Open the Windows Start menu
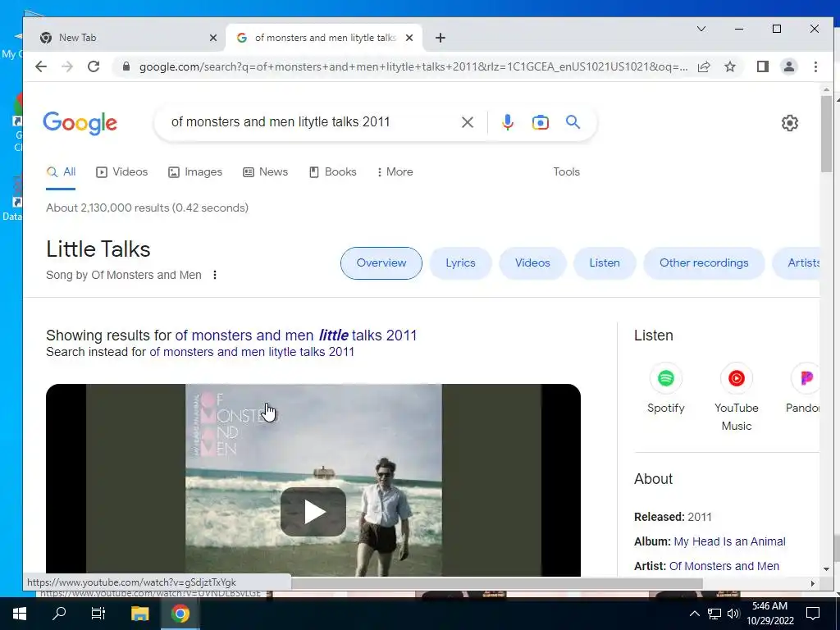 click(x=20, y=614)
